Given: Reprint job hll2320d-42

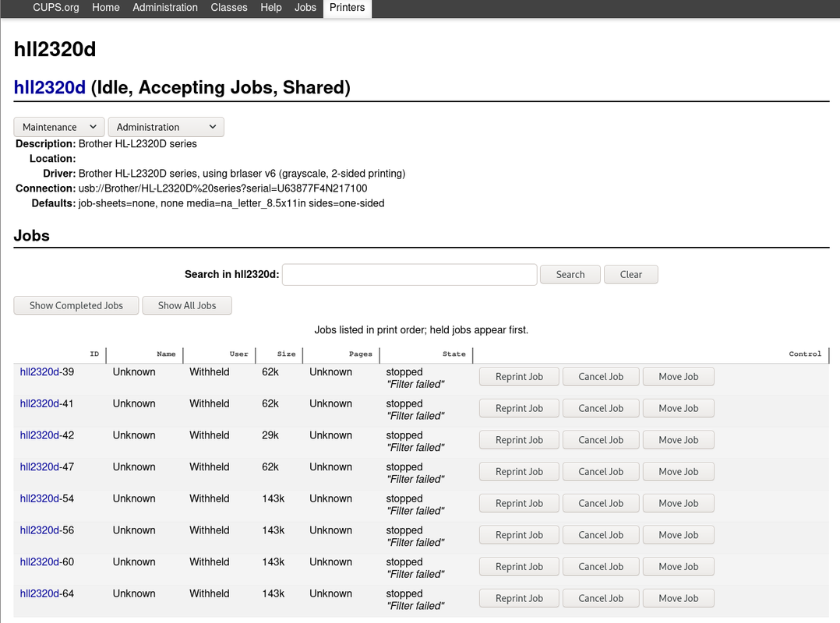Looking at the screenshot, I should 519,440.
